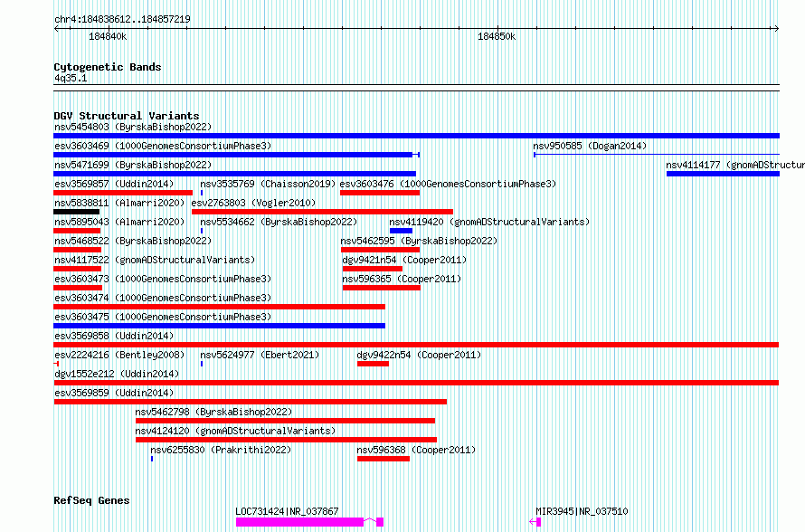The image size is (805, 532).
Task: Open nsv4124120 gnomAD variant label
Action: click(x=235, y=431)
